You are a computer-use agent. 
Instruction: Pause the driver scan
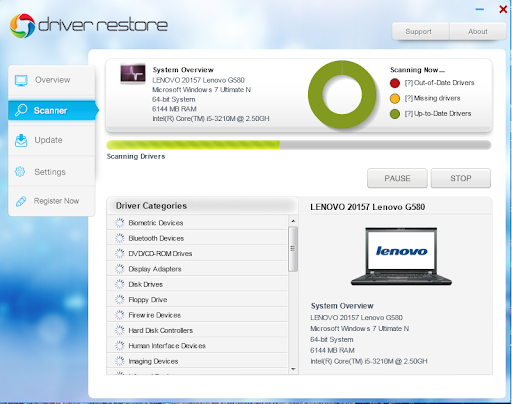coord(397,178)
